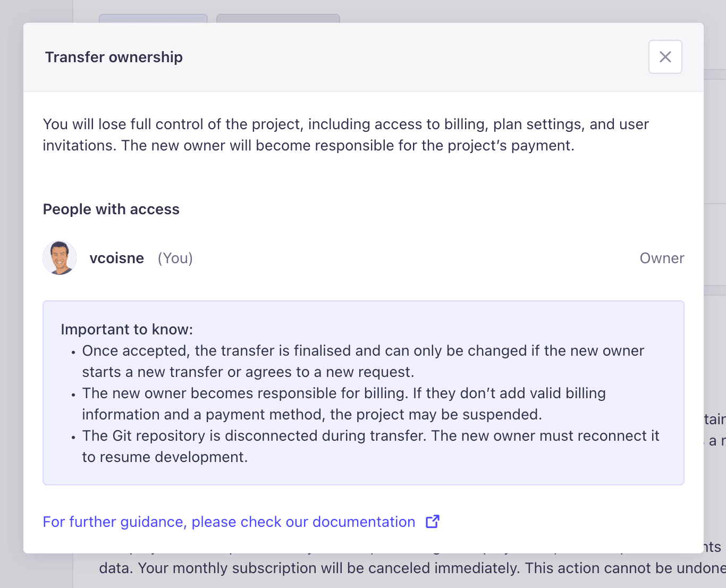Click the lavender Important to know info box
The height and width of the screenshot is (588, 726).
coord(364,393)
